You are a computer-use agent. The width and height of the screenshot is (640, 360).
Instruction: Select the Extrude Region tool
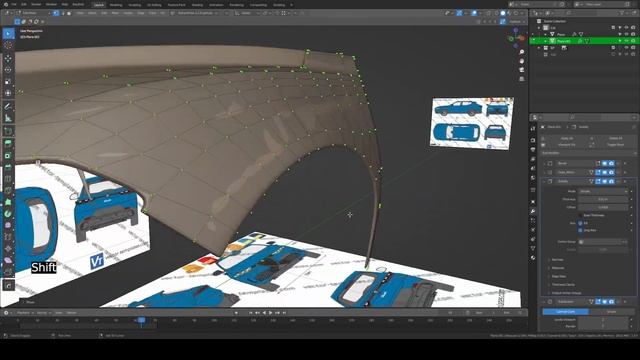pos(8,143)
